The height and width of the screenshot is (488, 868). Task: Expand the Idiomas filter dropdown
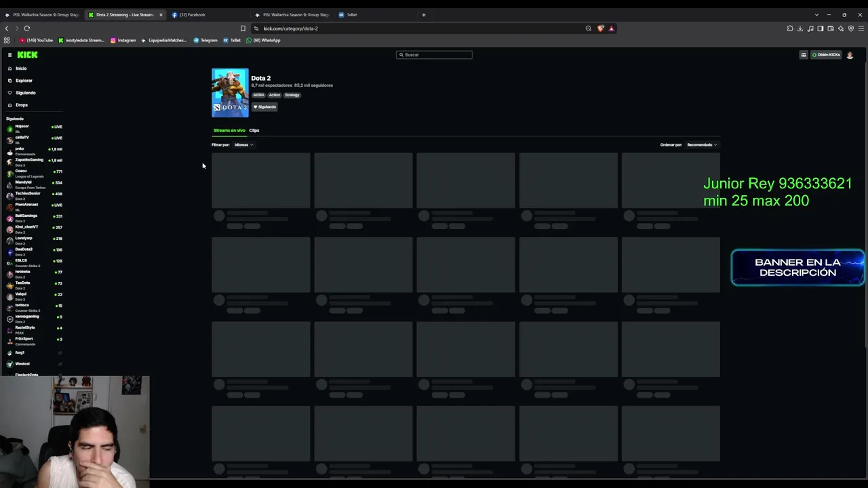[243, 145]
